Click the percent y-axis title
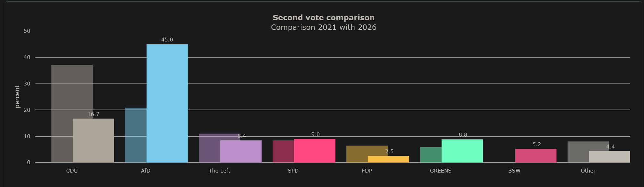The width and height of the screenshot is (644, 187). click(17, 96)
